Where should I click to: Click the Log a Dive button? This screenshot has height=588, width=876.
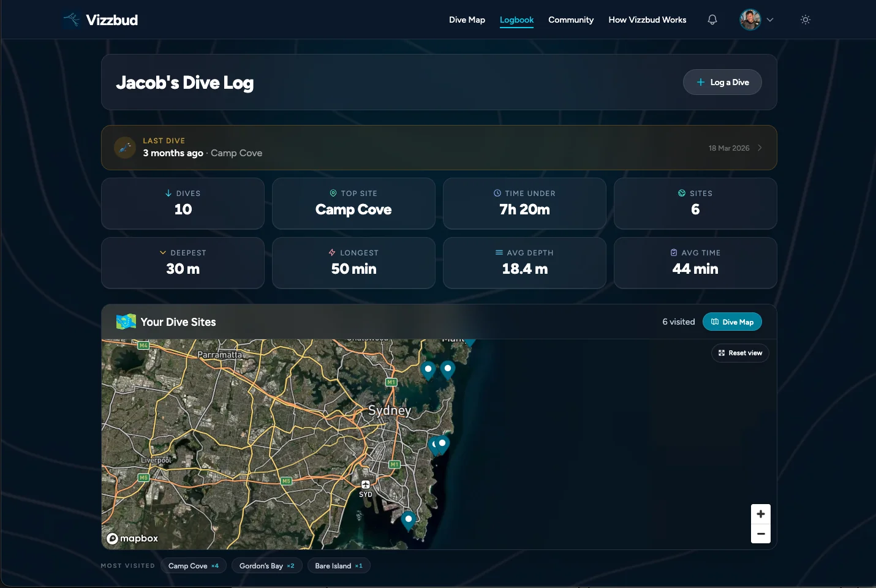click(722, 82)
